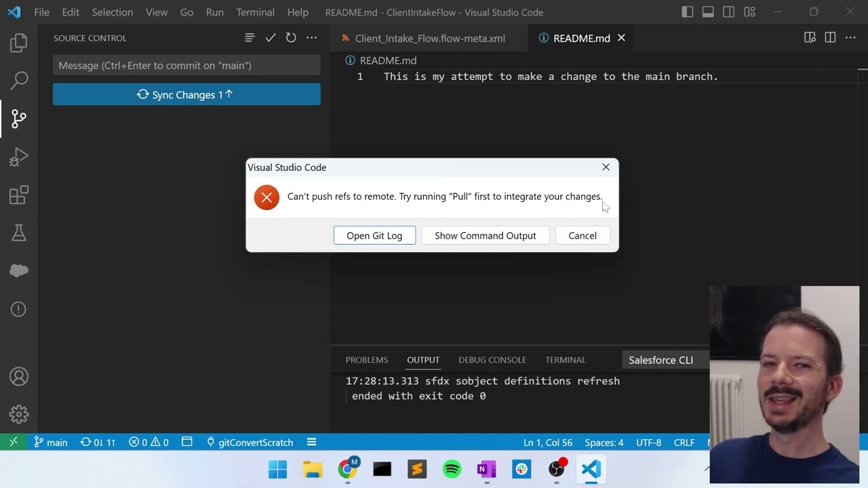Switch to the OUTPUT panel tab

pyautogui.click(x=423, y=360)
